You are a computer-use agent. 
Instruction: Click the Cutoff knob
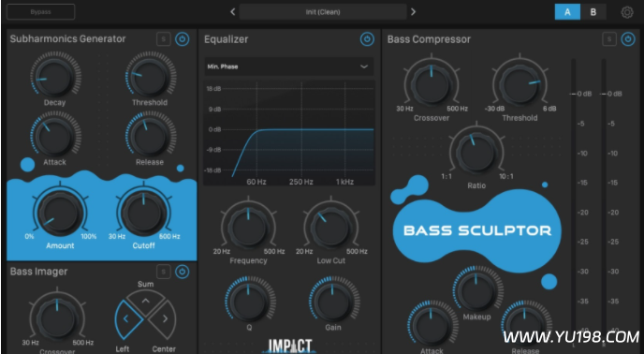(144, 213)
